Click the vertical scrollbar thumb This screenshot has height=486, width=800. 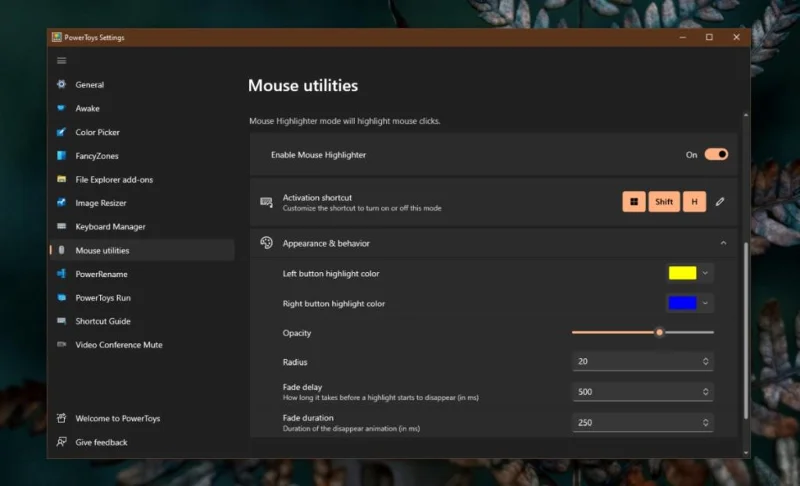tap(746, 330)
